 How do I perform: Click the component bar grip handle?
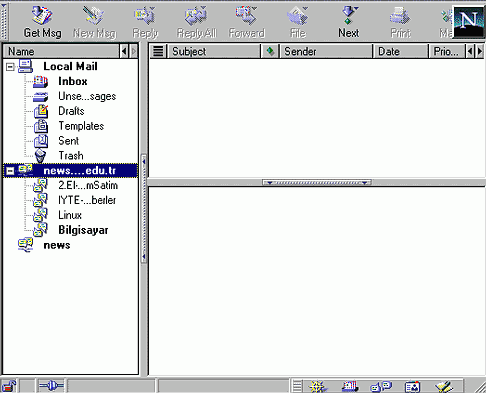coord(297,386)
